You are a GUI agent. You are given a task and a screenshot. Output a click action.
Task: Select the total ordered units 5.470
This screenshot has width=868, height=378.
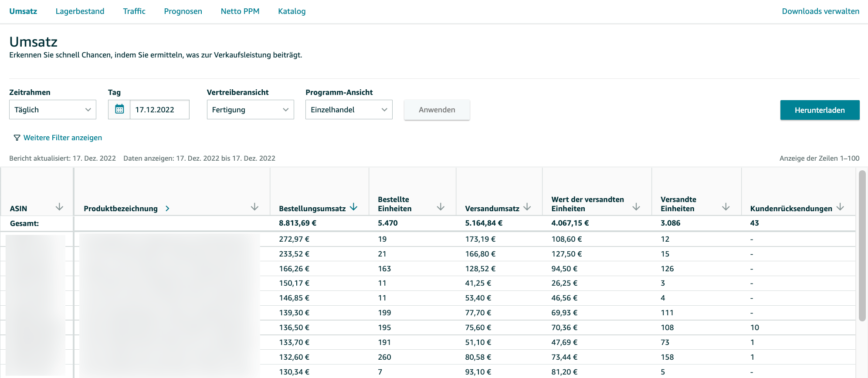[388, 223]
